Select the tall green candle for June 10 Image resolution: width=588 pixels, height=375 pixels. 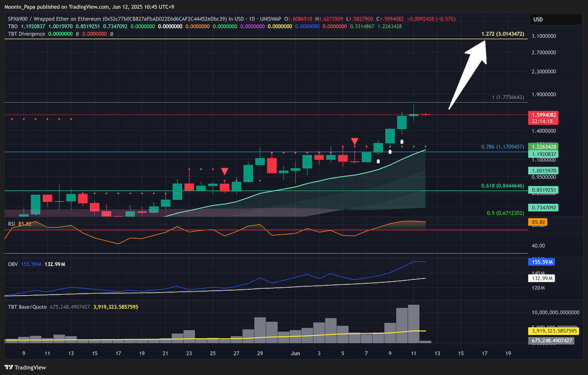[402, 122]
